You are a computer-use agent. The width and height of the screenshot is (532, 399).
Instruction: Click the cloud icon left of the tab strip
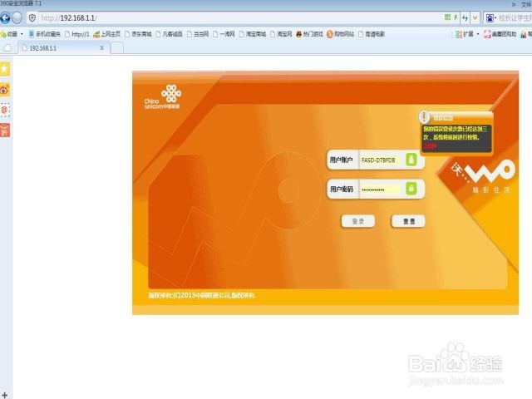click(7, 48)
